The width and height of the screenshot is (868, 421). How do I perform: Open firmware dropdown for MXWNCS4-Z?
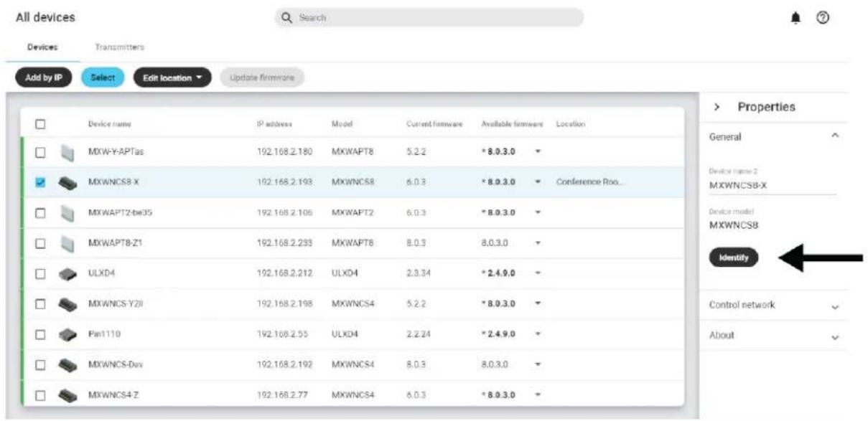pos(538,394)
